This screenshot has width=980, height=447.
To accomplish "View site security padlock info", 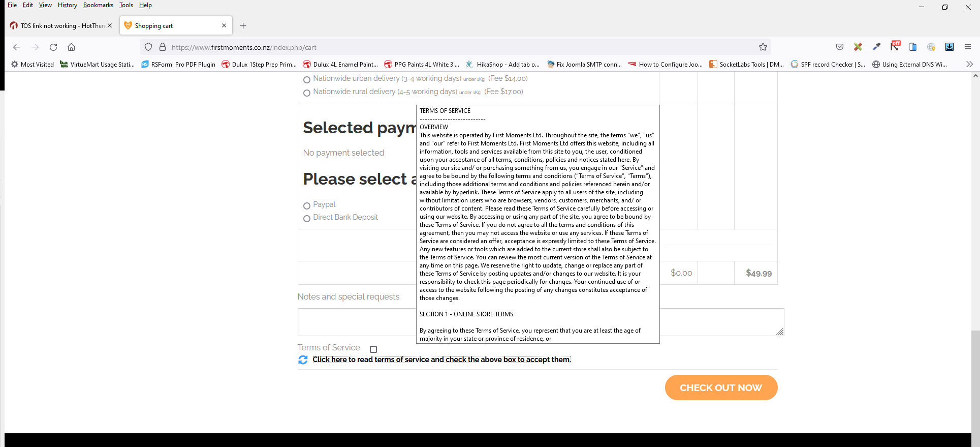I will point(163,47).
